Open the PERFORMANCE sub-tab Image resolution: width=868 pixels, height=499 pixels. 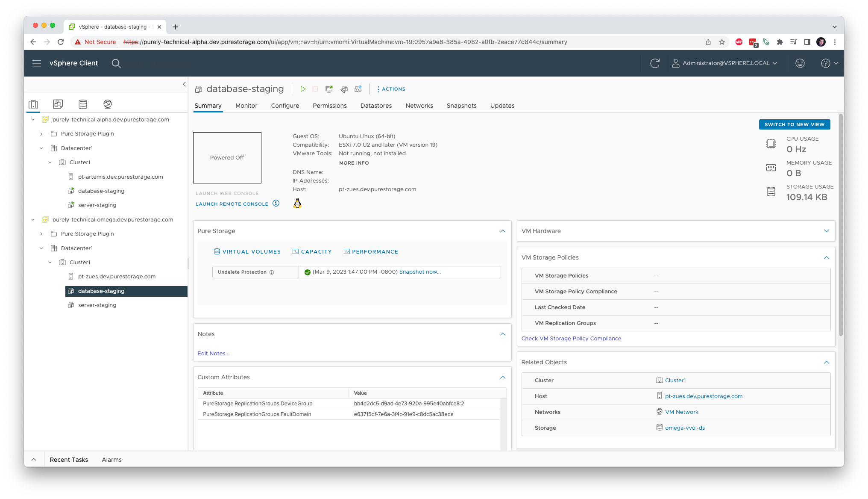pyautogui.click(x=371, y=252)
